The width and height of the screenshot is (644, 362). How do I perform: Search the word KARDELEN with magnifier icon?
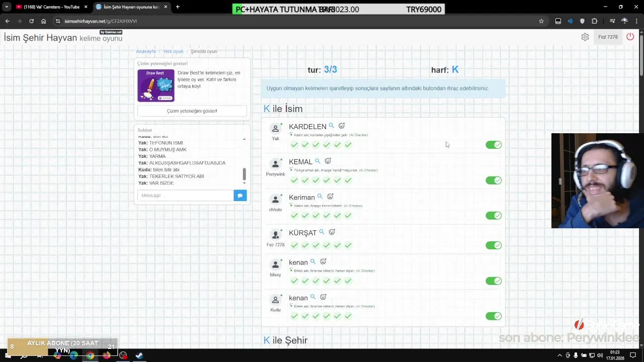point(331,126)
